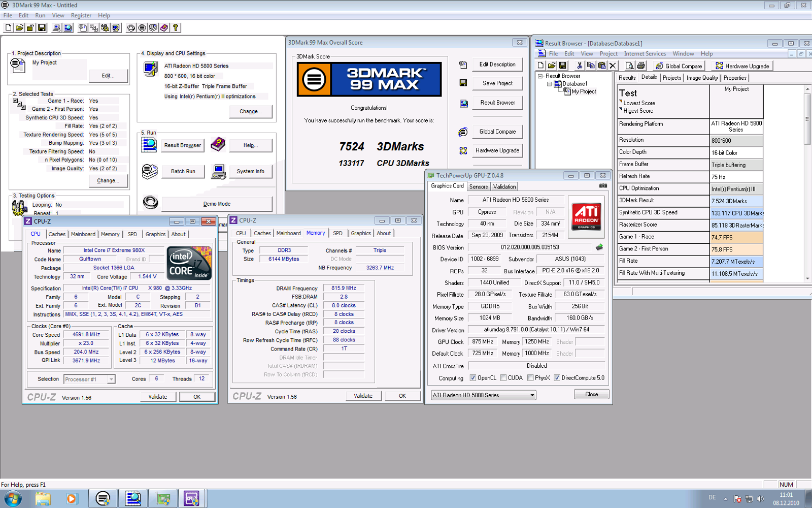This screenshot has height=508, width=812.
Task: Switch to Validation tab in GPU-Z
Action: click(x=504, y=186)
